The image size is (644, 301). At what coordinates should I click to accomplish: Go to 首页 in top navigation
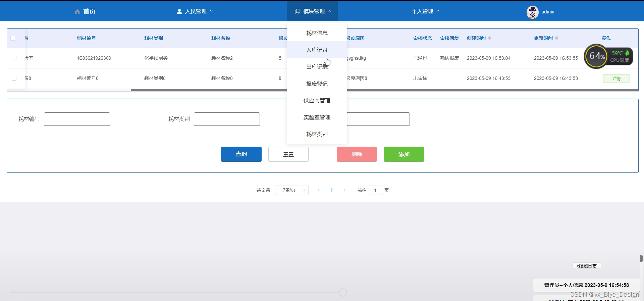pyautogui.click(x=85, y=11)
